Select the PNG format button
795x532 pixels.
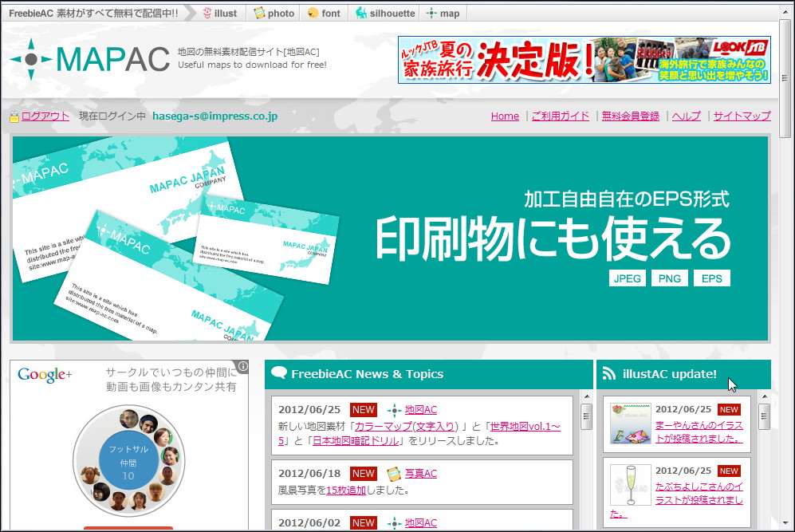click(670, 278)
